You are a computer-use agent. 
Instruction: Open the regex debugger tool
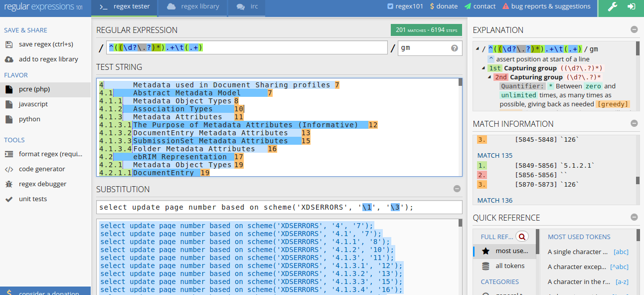(42, 184)
